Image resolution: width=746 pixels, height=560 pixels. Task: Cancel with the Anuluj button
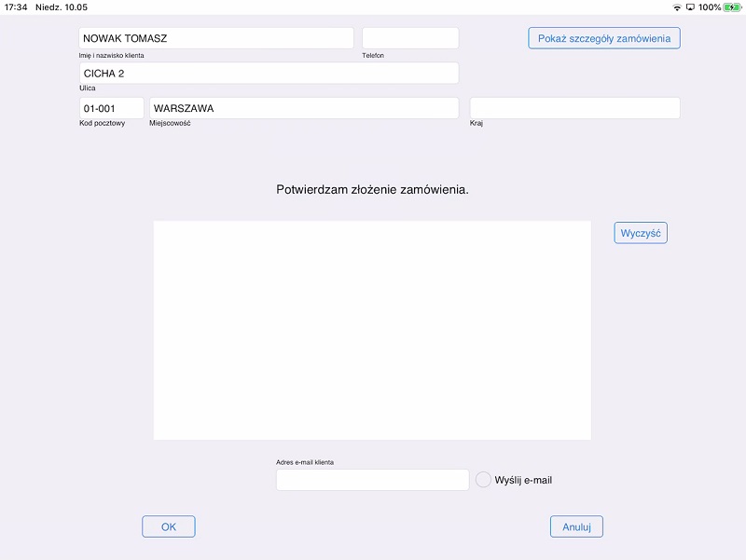(576, 526)
